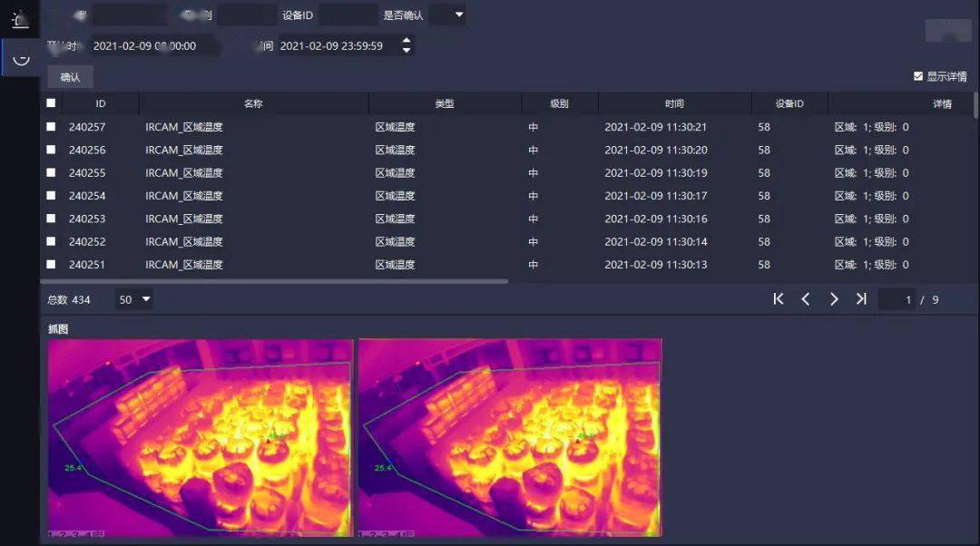The width and height of the screenshot is (980, 546).
Task: Check the row with ID 240253
Action: 51,218
